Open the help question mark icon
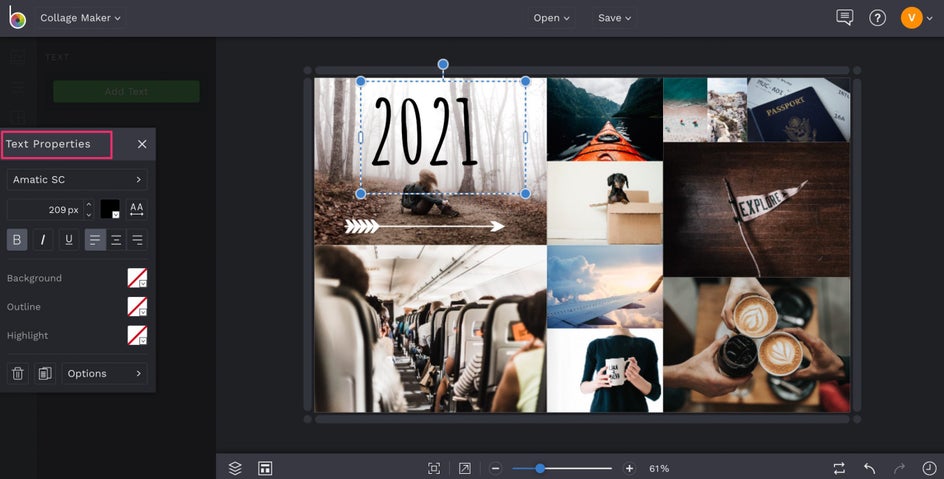The width and height of the screenshot is (944, 479). point(877,18)
